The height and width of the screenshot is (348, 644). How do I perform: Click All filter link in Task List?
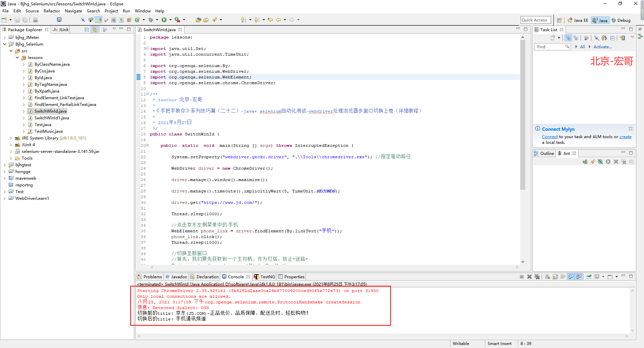click(x=583, y=47)
